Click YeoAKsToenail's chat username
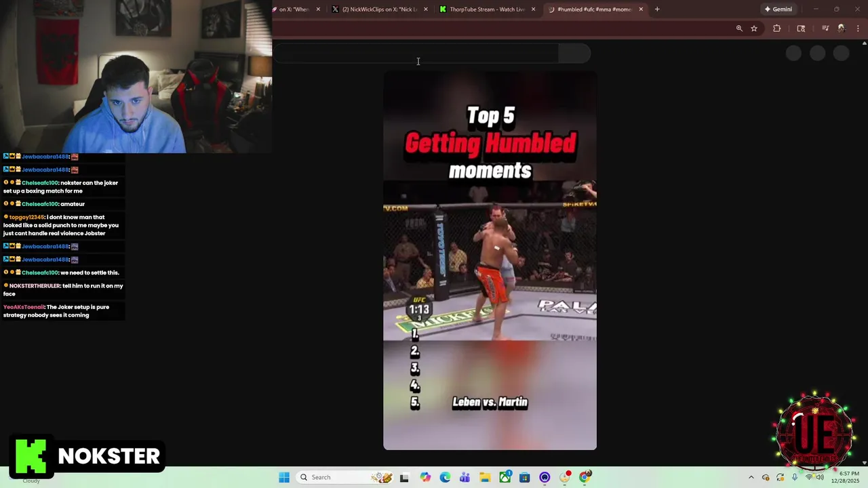The image size is (868, 488). 24,307
